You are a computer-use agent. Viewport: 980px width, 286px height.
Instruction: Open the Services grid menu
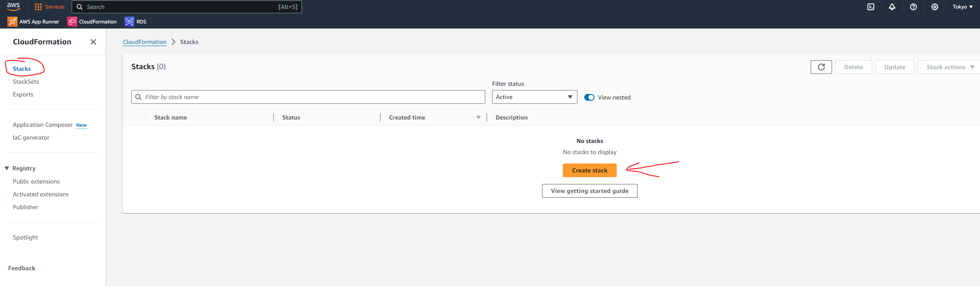point(49,7)
